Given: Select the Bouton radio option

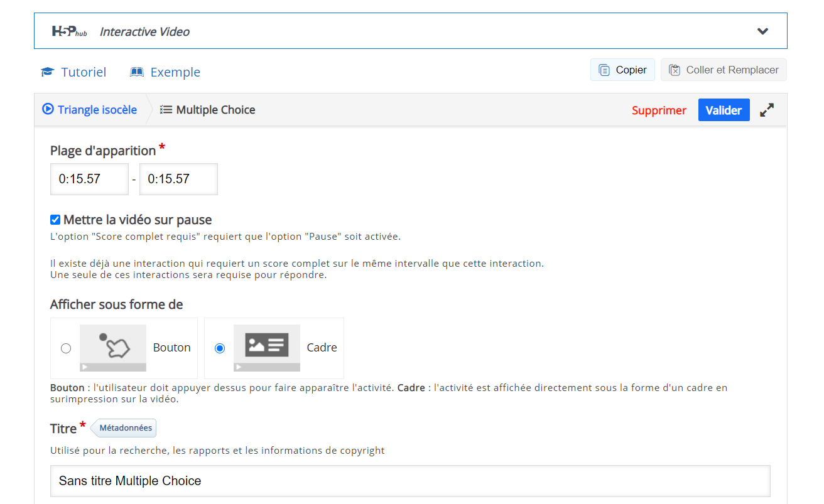Looking at the screenshot, I should [x=66, y=348].
